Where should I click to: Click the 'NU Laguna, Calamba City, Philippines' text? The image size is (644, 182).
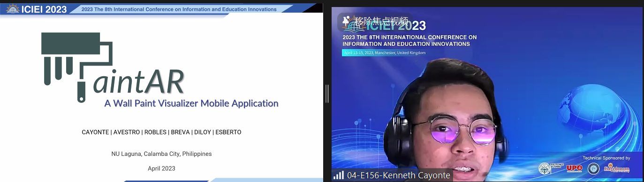pos(161,154)
